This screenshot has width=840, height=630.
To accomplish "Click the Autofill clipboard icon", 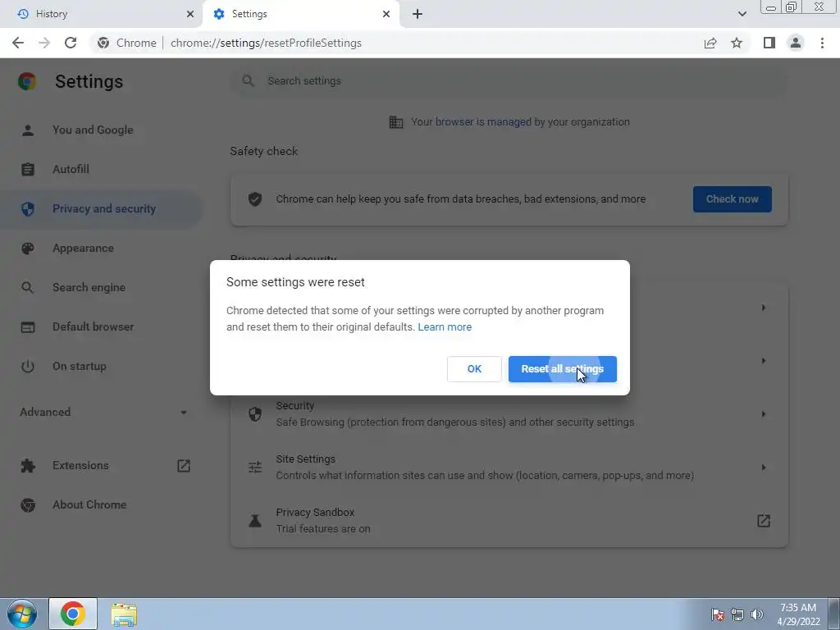I will click(x=28, y=169).
